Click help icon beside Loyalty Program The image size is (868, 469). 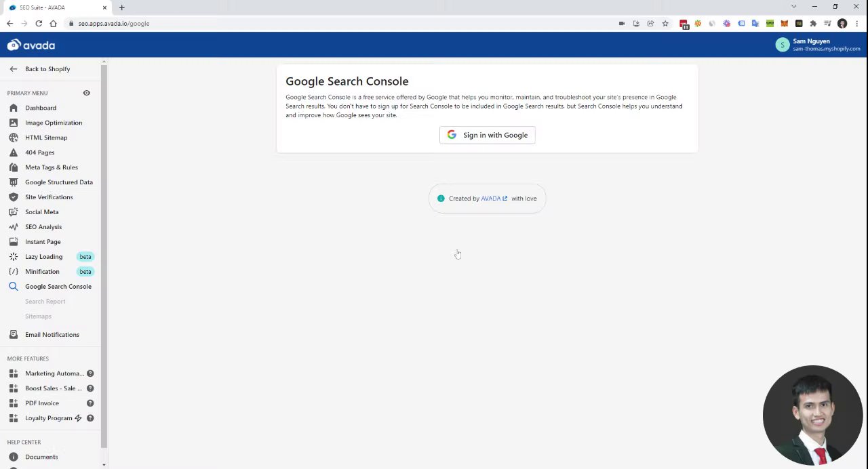(90, 418)
